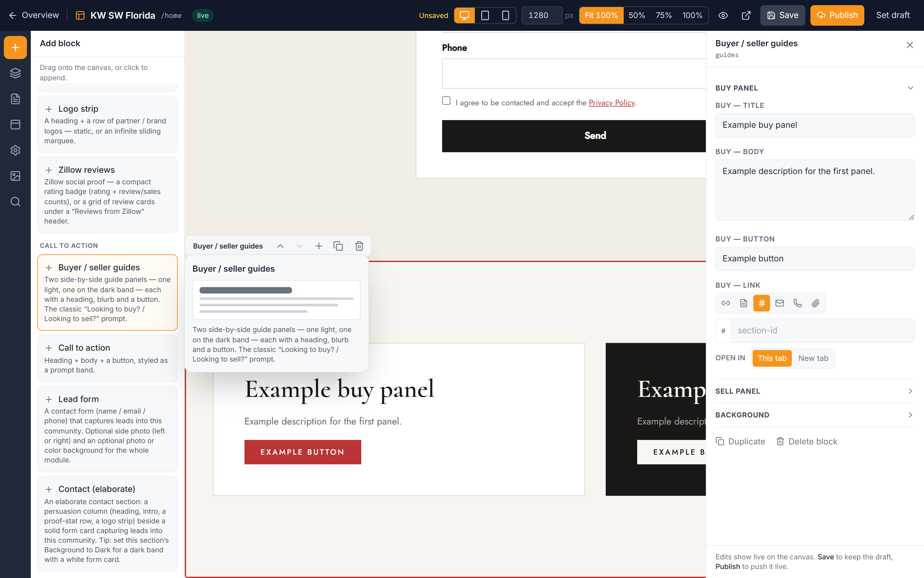Image resolution: width=924 pixels, height=578 pixels.
Task: Click the section-id input field
Action: tap(822, 331)
